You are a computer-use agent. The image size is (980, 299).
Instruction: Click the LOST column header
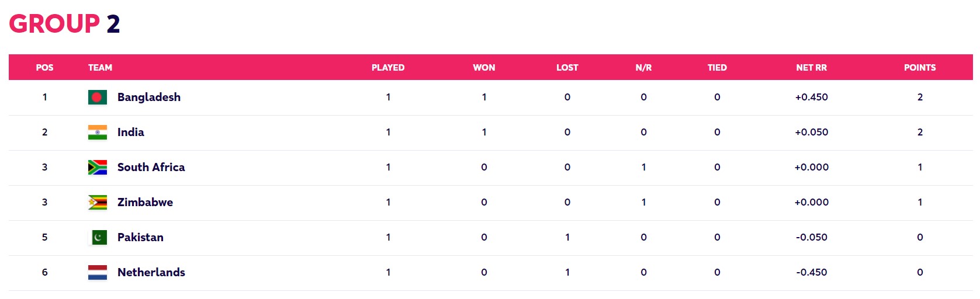click(x=567, y=68)
